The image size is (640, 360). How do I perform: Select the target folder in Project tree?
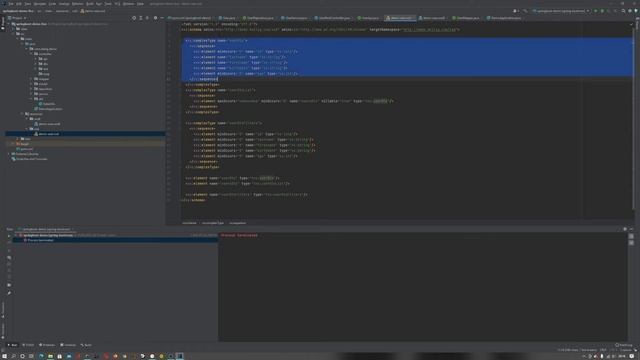click(x=23, y=144)
